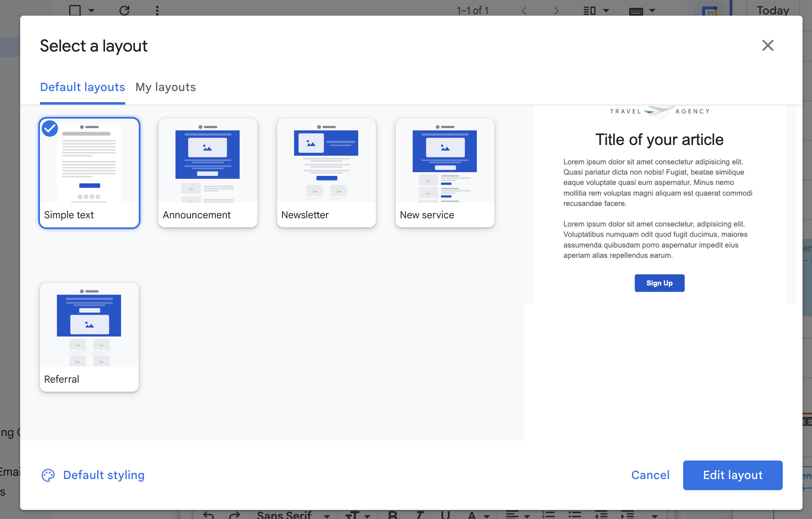Close the Select a layout dialog
812x519 pixels.
pos(768,45)
